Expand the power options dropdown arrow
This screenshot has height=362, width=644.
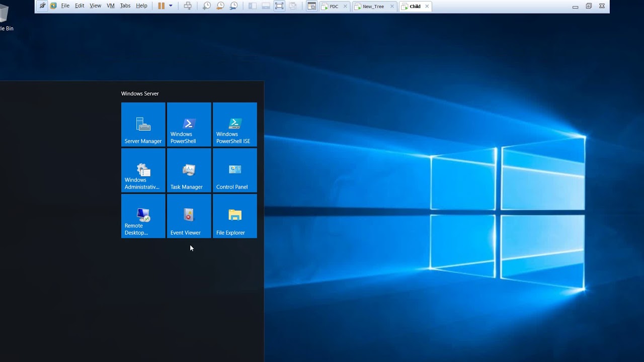point(171,6)
